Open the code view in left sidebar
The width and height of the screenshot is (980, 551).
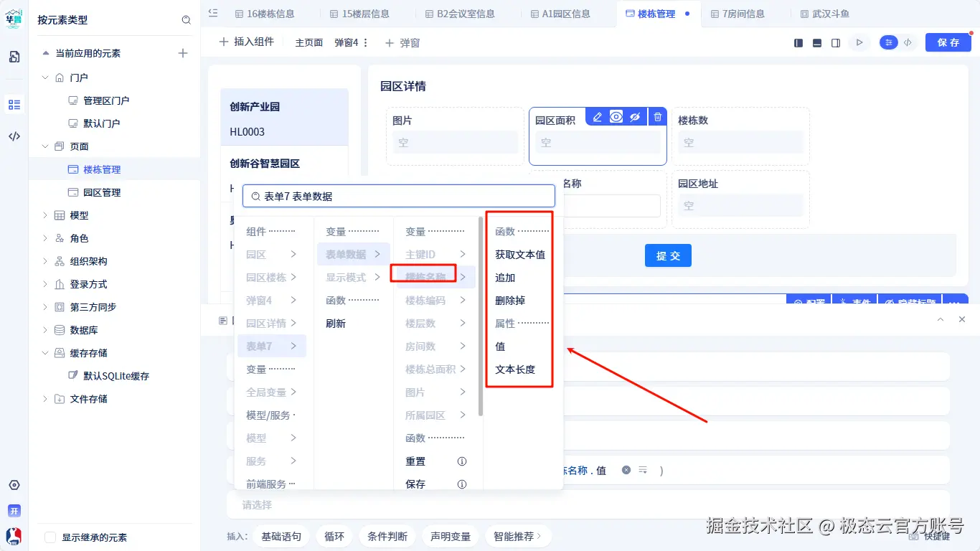14,136
